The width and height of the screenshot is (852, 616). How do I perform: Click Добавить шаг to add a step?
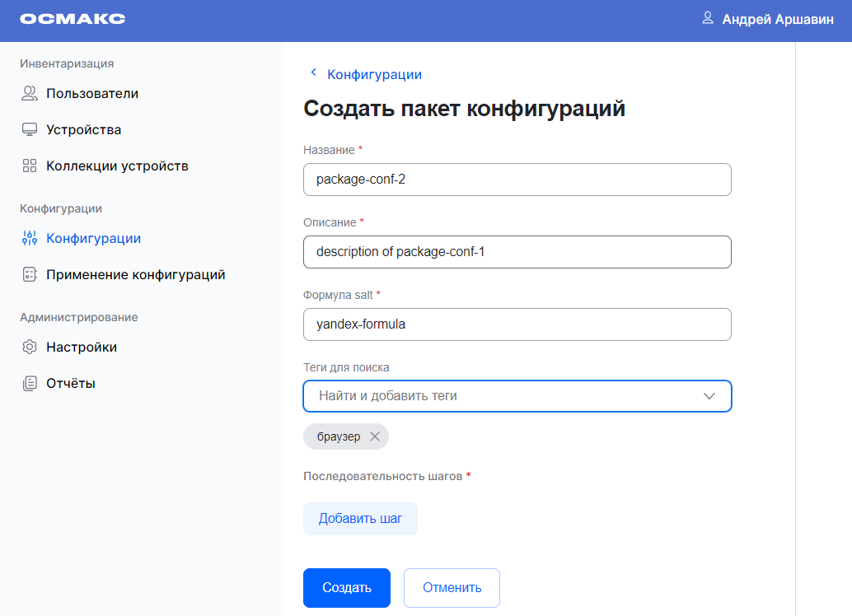[x=360, y=518]
